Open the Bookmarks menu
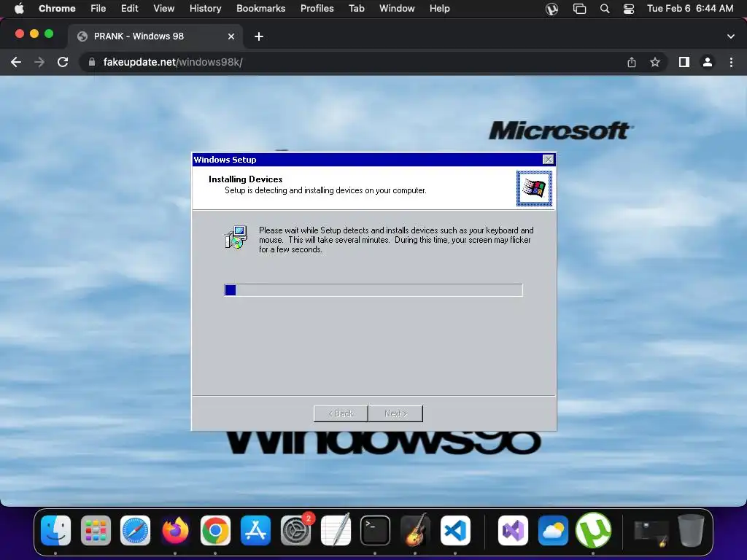Screen dimensions: 747x560 pos(261,9)
